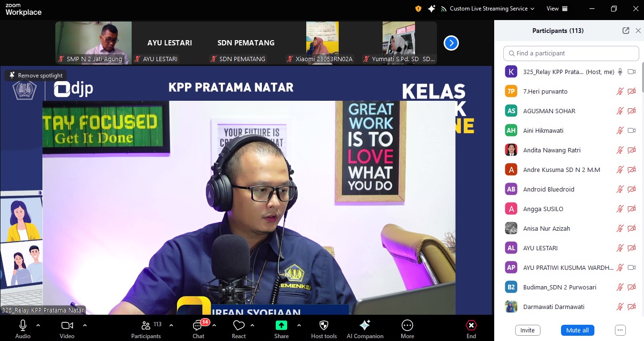Pop out the Participants panel

tap(626, 31)
